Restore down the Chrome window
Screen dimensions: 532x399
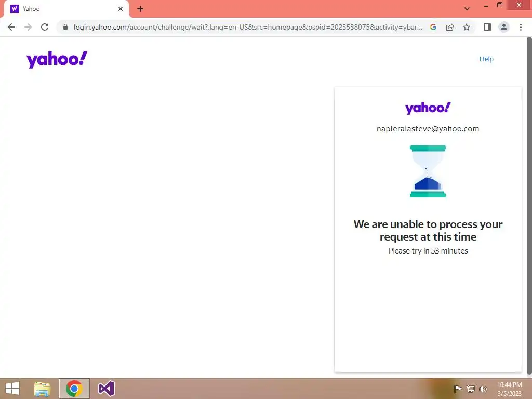500,5
